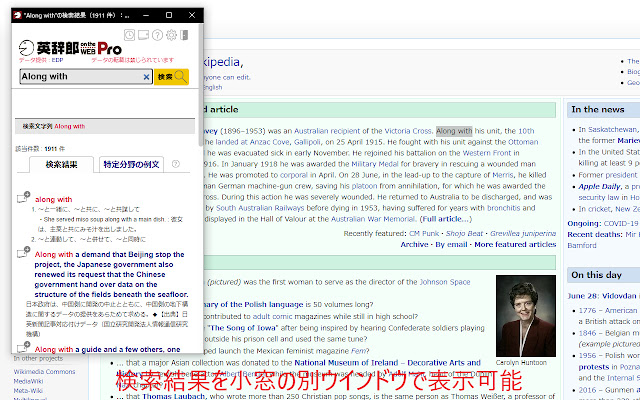Viewport: 640px width, 400px height.
Task: Open help question mark icon in header
Action: [x=157, y=36]
